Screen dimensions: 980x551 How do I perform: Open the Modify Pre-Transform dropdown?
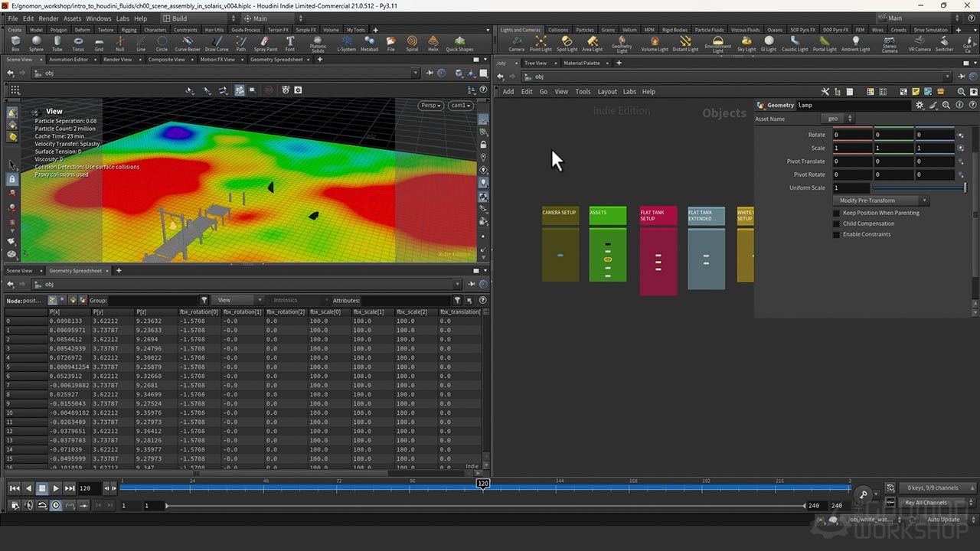(880, 201)
